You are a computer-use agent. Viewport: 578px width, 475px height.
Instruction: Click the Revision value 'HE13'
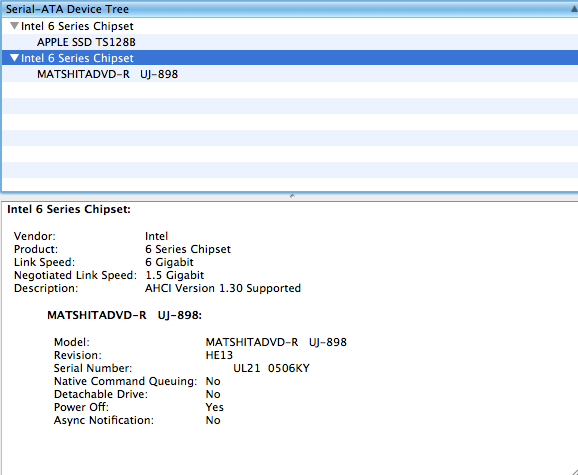click(219, 355)
